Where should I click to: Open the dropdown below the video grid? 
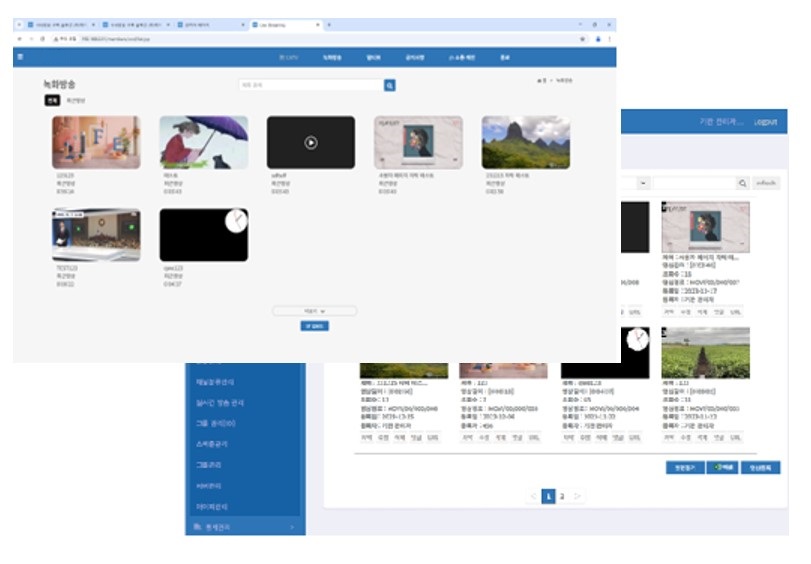(314, 311)
